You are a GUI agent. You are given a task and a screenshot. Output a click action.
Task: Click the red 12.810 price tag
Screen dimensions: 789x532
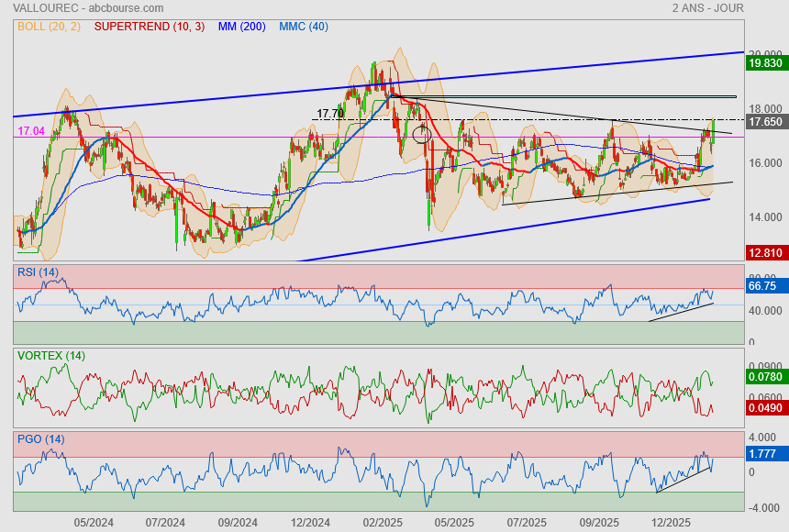(x=765, y=252)
